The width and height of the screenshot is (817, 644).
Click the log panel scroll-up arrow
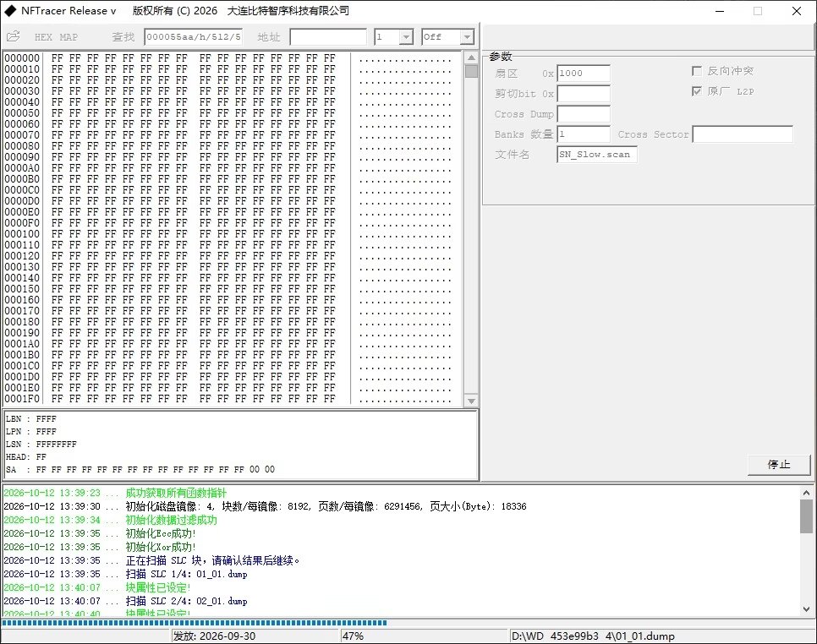pyautogui.click(x=807, y=493)
